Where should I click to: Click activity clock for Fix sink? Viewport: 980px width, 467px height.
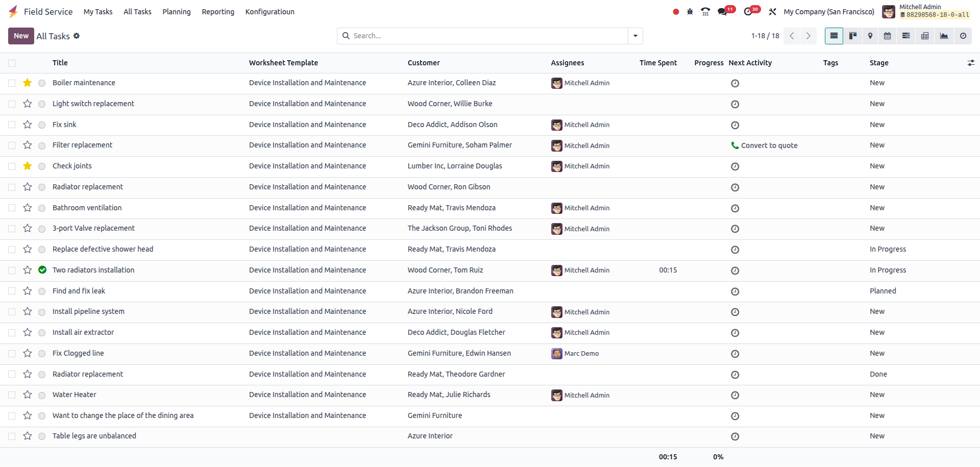click(x=735, y=125)
